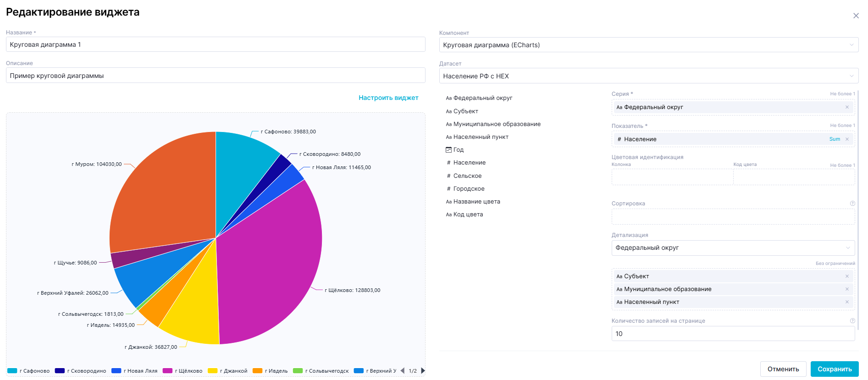Image resolution: width=868 pixels, height=380 pixels.
Task: Change the Sum aggregation on Население
Action: click(835, 139)
